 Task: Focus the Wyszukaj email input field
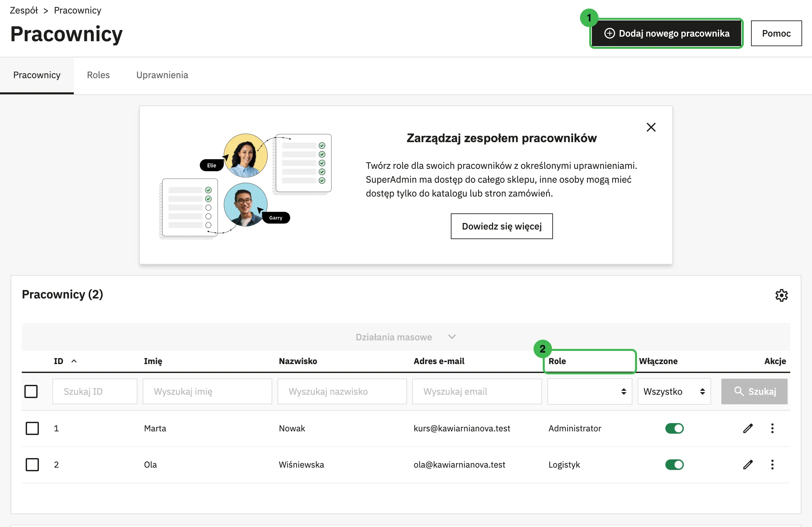coord(477,391)
